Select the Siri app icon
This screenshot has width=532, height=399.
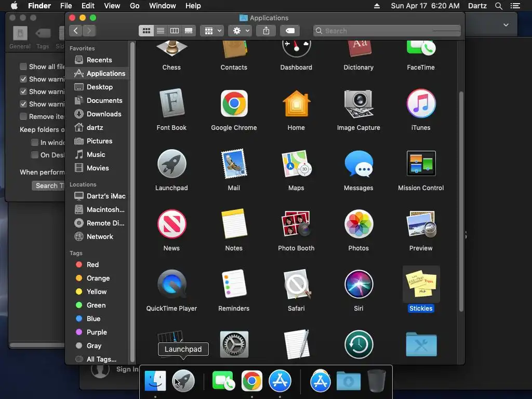pos(358,284)
